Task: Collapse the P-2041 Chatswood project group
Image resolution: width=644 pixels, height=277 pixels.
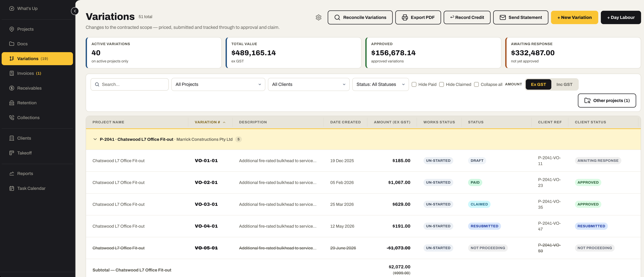Action: pyautogui.click(x=95, y=139)
